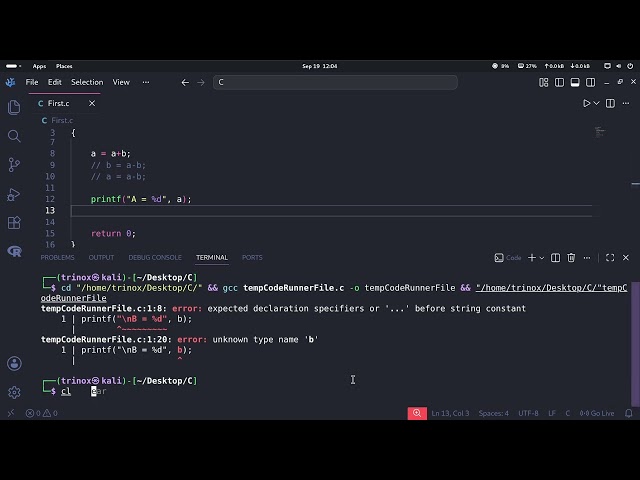Close the terminal panel
Viewport: 640px width, 480px height.
[x=626, y=258]
